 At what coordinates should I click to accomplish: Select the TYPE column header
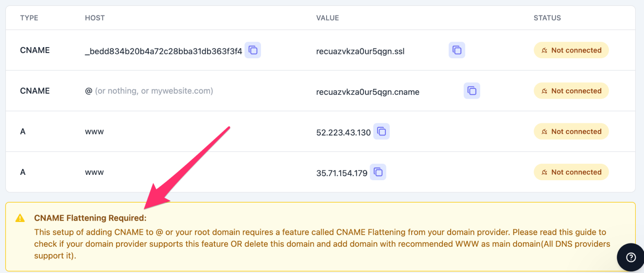[29, 18]
